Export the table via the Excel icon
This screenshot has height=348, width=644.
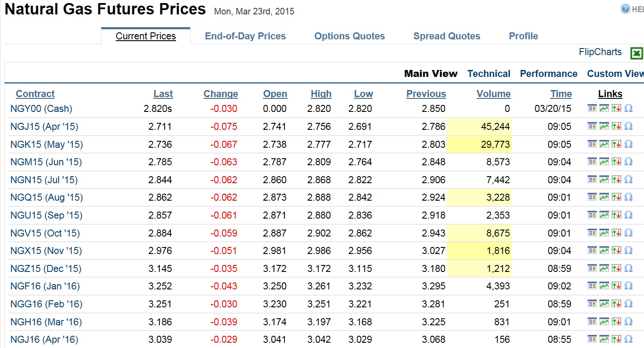637,53
